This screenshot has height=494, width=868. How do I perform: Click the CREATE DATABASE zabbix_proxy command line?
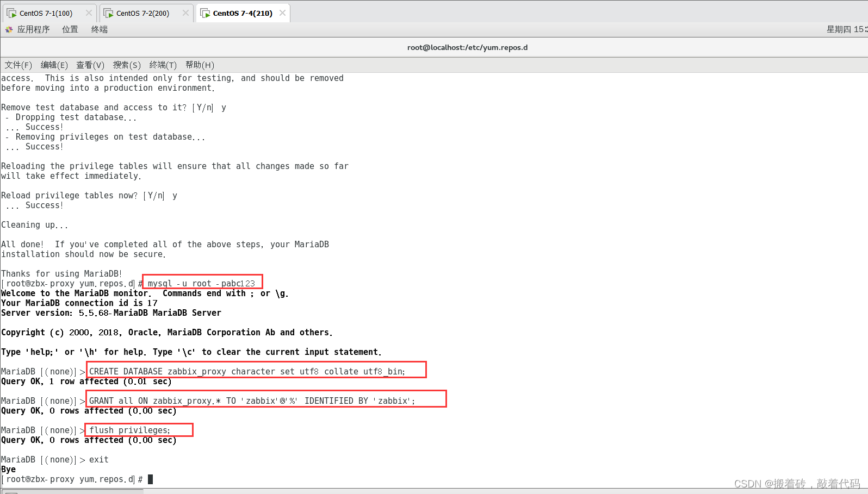(247, 372)
